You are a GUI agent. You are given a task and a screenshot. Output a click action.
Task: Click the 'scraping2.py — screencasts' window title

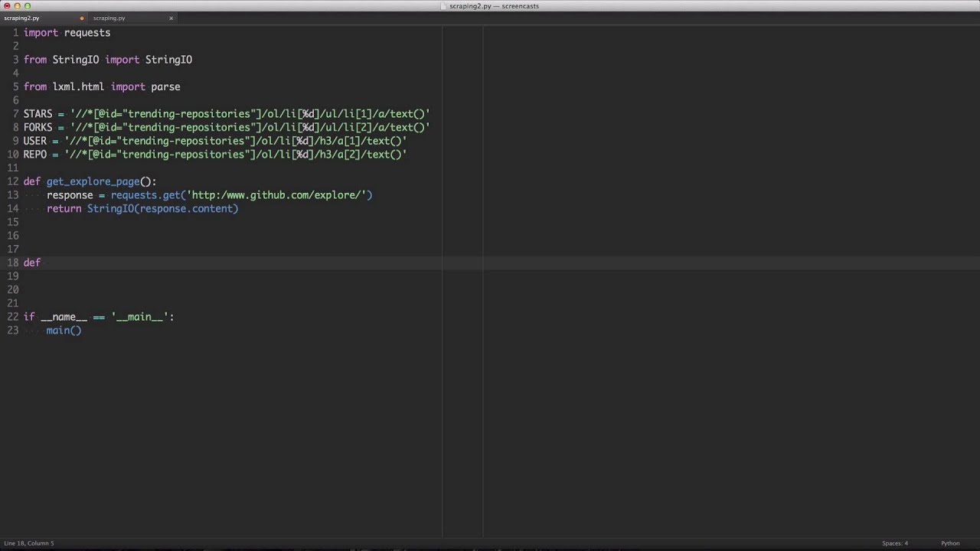pyautogui.click(x=494, y=6)
